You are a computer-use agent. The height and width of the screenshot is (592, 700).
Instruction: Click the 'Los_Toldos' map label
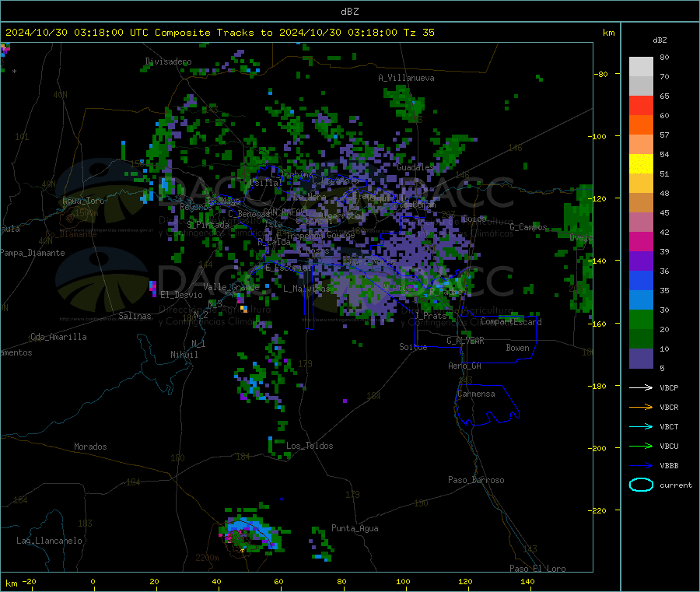(310, 446)
